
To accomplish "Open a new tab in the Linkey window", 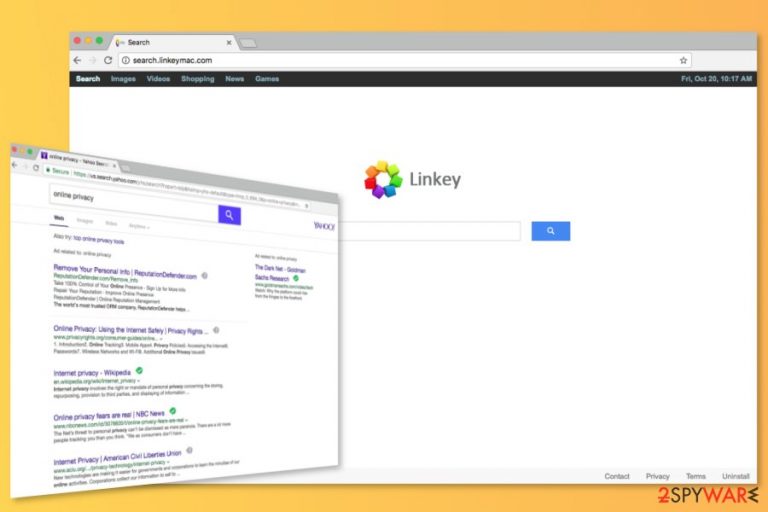I will point(248,44).
